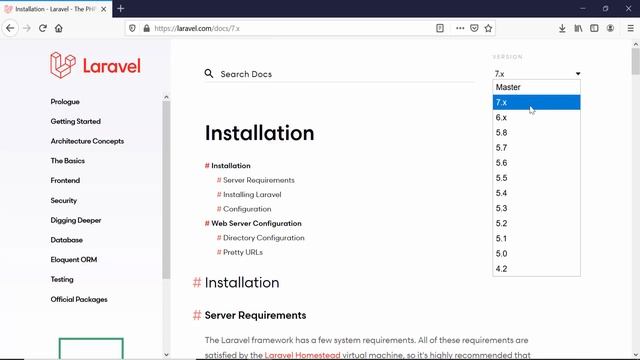This screenshot has height=360, width=640.
Task: Open Web Server Configuration contents link
Action: pos(256,223)
